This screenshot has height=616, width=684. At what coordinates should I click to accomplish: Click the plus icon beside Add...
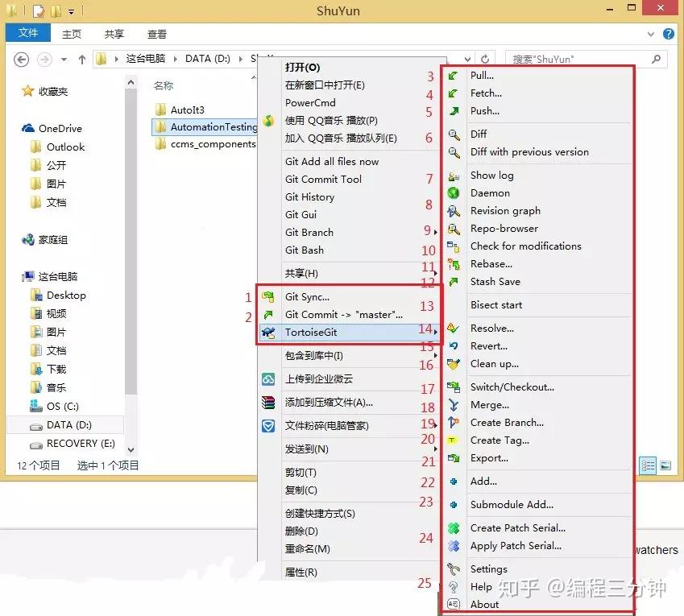(x=454, y=482)
